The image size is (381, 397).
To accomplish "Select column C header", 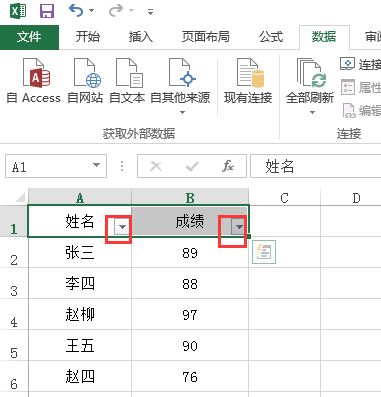I will tap(284, 198).
